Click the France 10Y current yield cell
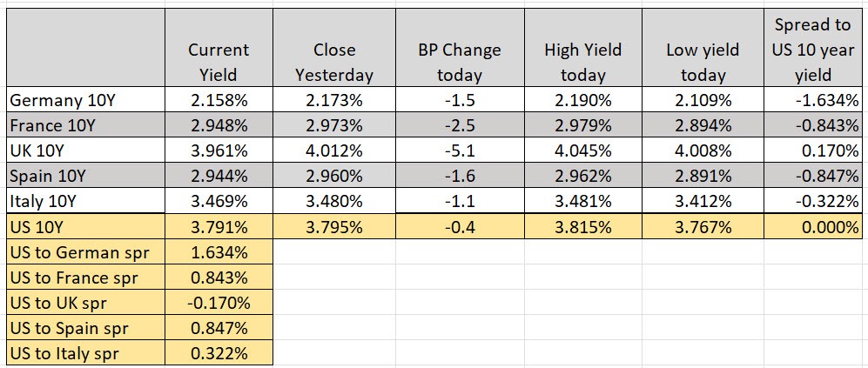The image size is (868, 368). [219, 124]
